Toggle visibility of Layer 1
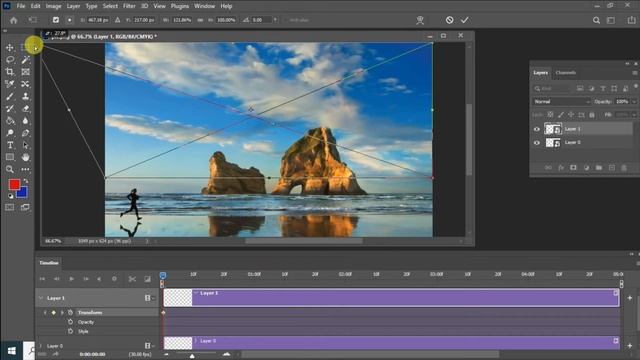This screenshot has height=360, width=640. click(x=537, y=129)
